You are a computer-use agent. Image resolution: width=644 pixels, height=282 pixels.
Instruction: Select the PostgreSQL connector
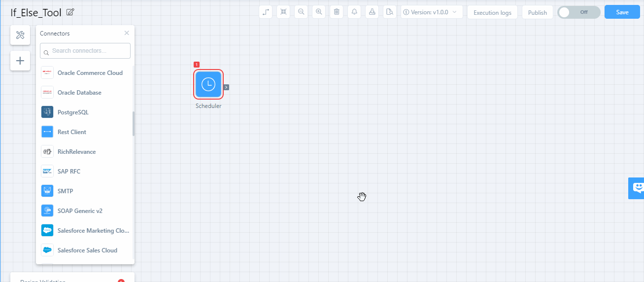[x=73, y=112]
